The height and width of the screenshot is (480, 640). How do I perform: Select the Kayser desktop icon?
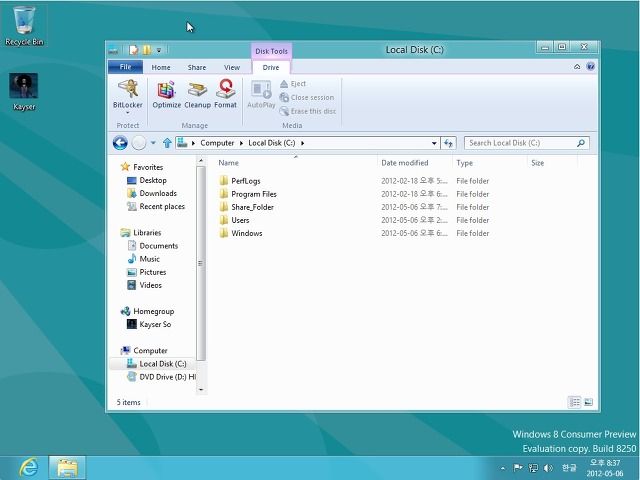coord(24,92)
